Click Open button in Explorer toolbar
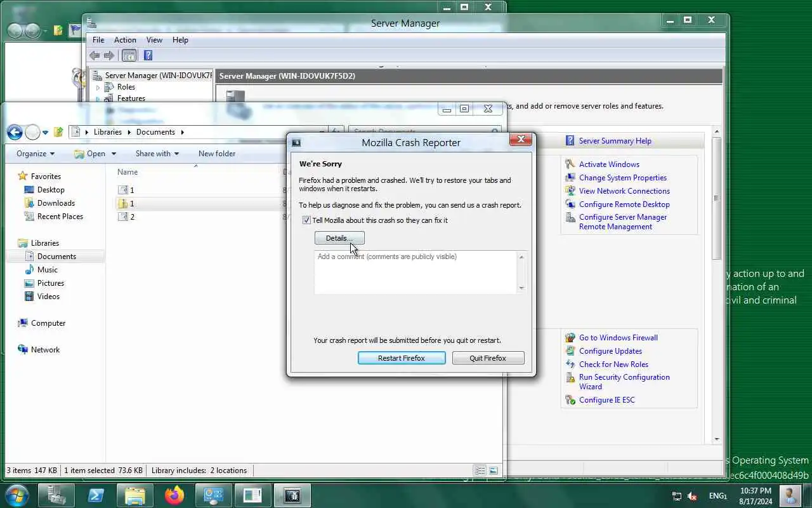Image resolution: width=812 pixels, height=508 pixels. pos(89,154)
